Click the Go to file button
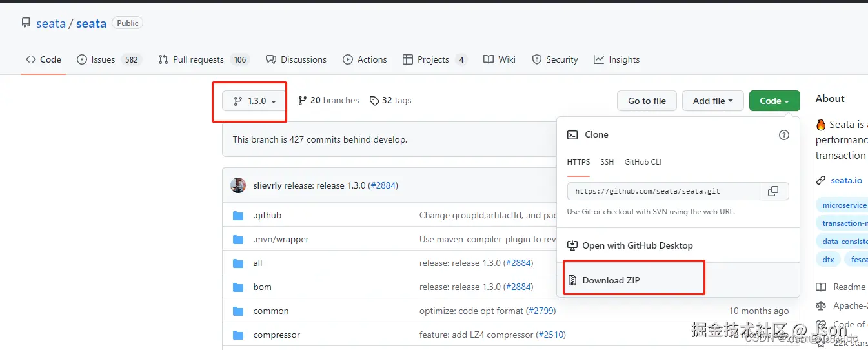Screen dimensions: 868x350 (x=647, y=101)
